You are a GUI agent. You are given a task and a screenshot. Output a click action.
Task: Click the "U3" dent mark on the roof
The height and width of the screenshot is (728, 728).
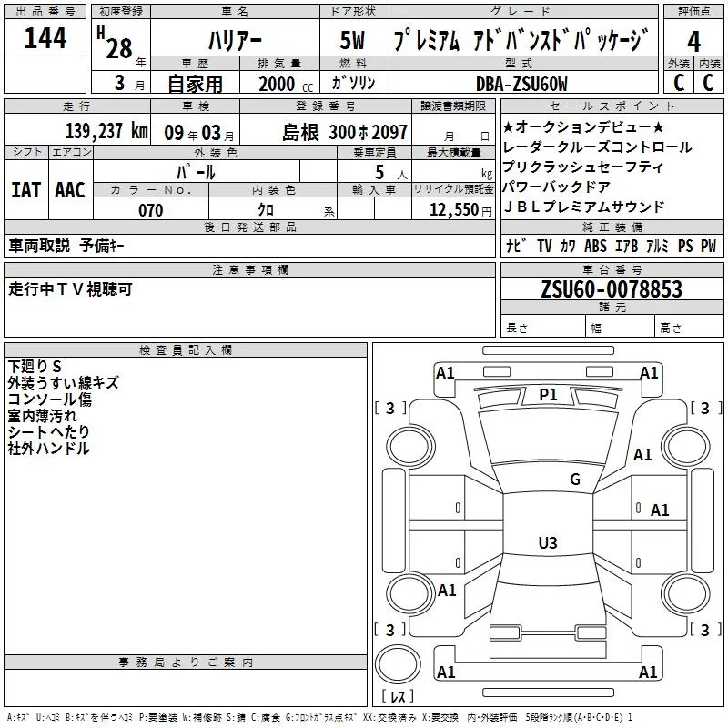548,542
